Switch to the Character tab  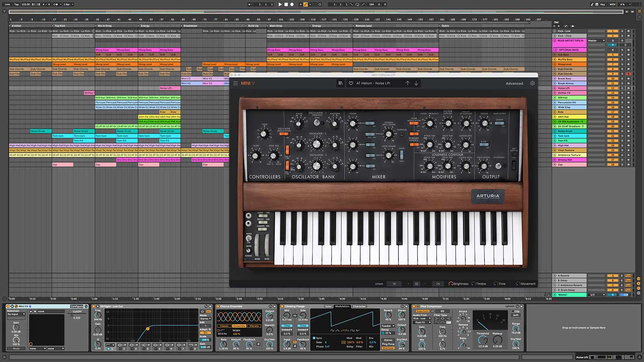point(359,306)
